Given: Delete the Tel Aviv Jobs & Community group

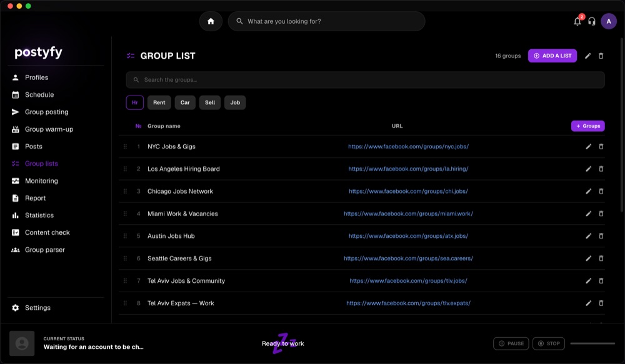Looking at the screenshot, I should tap(601, 281).
